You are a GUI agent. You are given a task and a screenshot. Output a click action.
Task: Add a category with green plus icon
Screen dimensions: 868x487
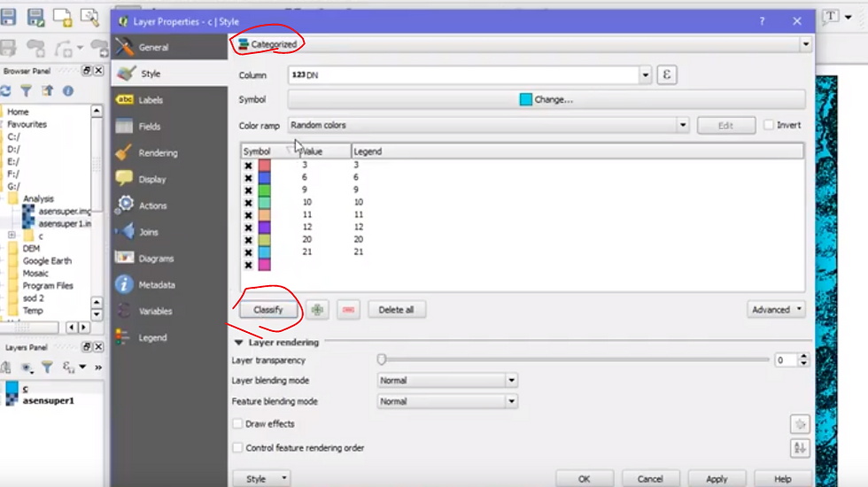pos(317,310)
